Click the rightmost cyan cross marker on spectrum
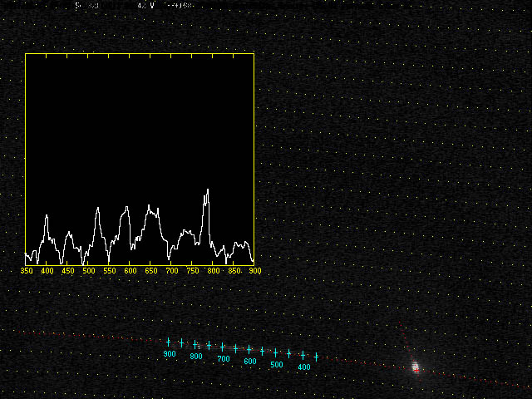The width and height of the screenshot is (532, 399). pos(316,357)
